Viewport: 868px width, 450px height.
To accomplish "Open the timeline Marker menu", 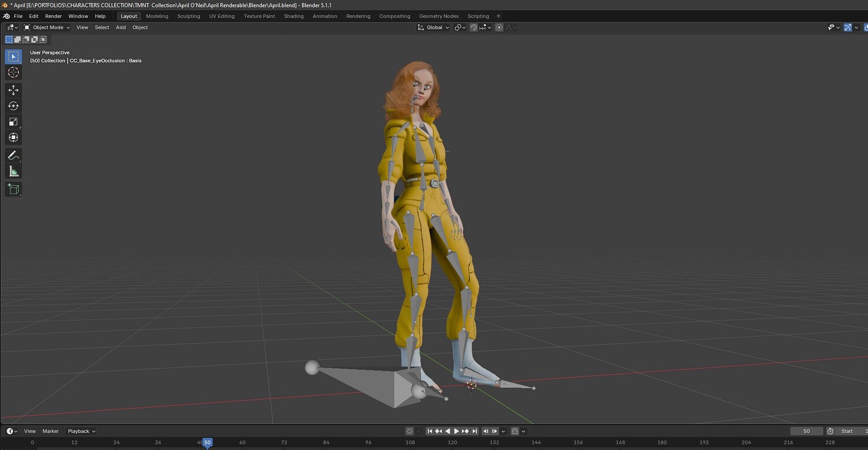I will pyautogui.click(x=51, y=431).
